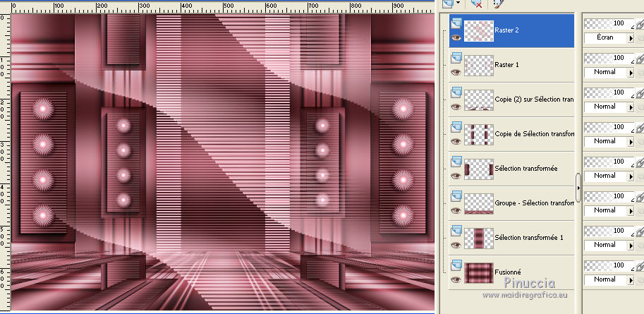The image size is (644, 314).
Task: Toggle visibility of Groupe - Sélection layer
Action: 456,210
